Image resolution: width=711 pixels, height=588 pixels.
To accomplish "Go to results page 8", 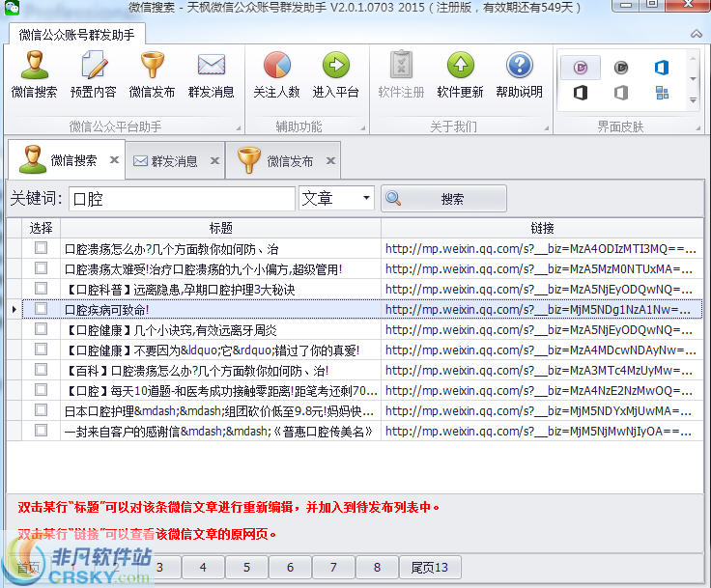I will [x=377, y=567].
